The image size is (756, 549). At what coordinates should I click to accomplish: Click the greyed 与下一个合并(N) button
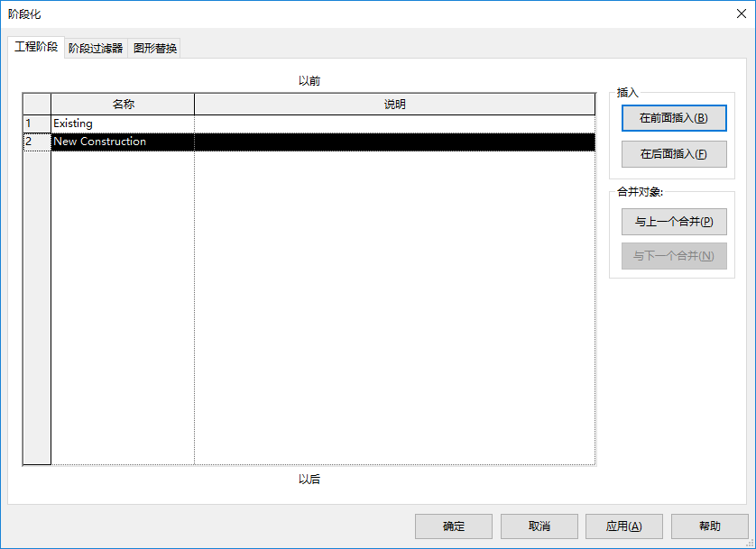[673, 256]
